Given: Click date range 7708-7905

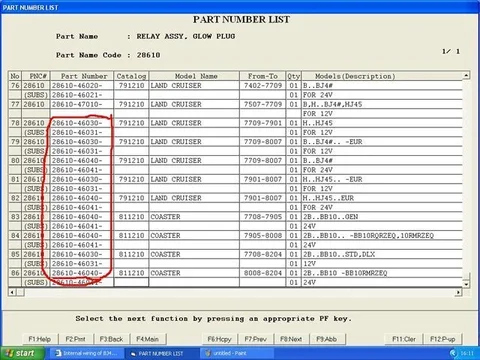Looking at the screenshot, I should (263, 217).
